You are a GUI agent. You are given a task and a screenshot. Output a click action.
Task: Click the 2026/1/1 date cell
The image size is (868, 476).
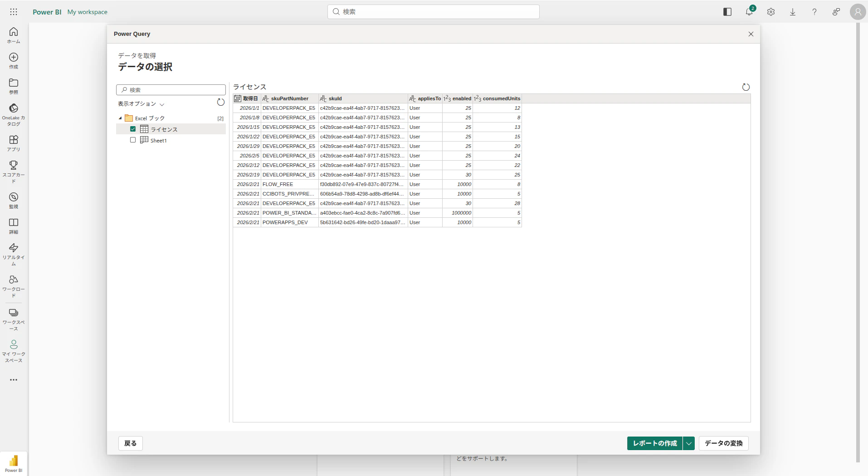click(x=247, y=108)
